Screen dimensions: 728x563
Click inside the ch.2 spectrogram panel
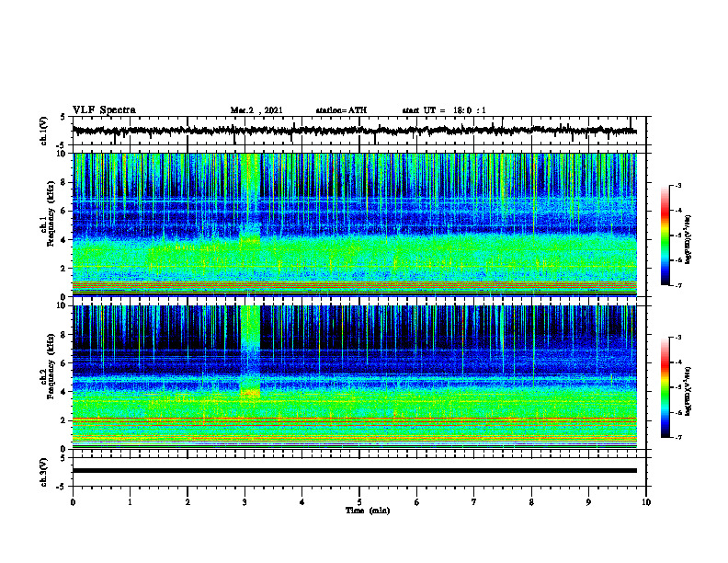pos(354,377)
